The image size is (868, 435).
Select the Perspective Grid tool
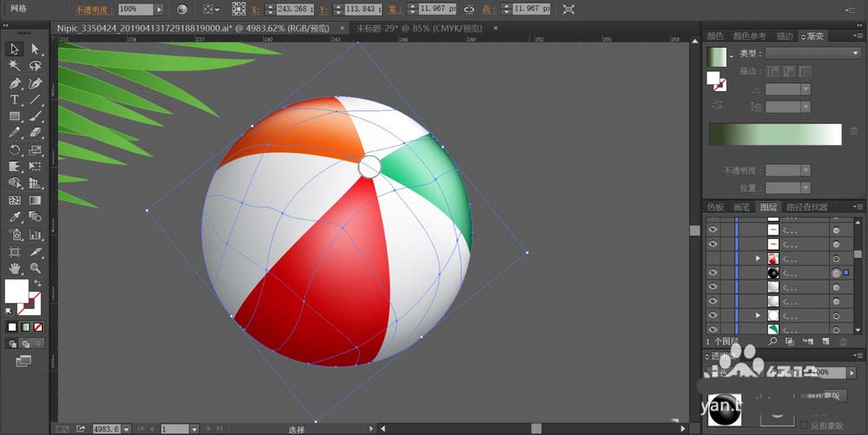[35, 183]
